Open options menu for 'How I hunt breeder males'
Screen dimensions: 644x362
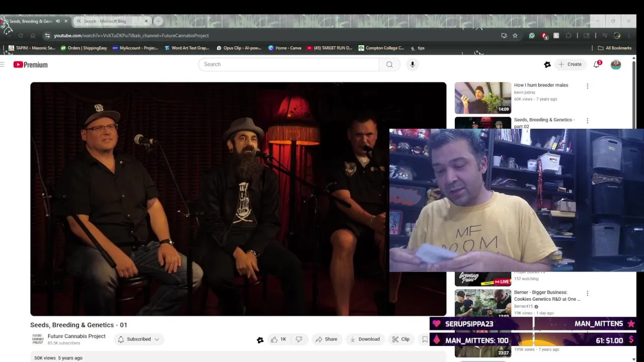(x=587, y=86)
